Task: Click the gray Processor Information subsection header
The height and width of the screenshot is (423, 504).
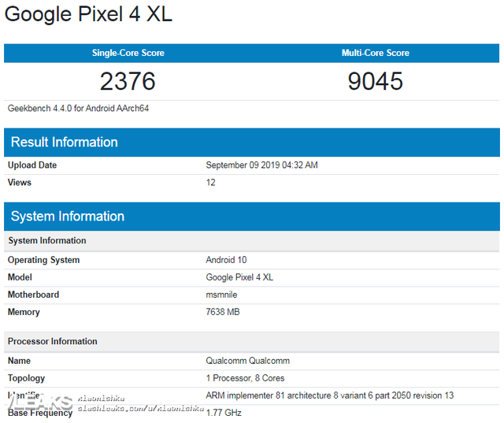Action: 53,341
